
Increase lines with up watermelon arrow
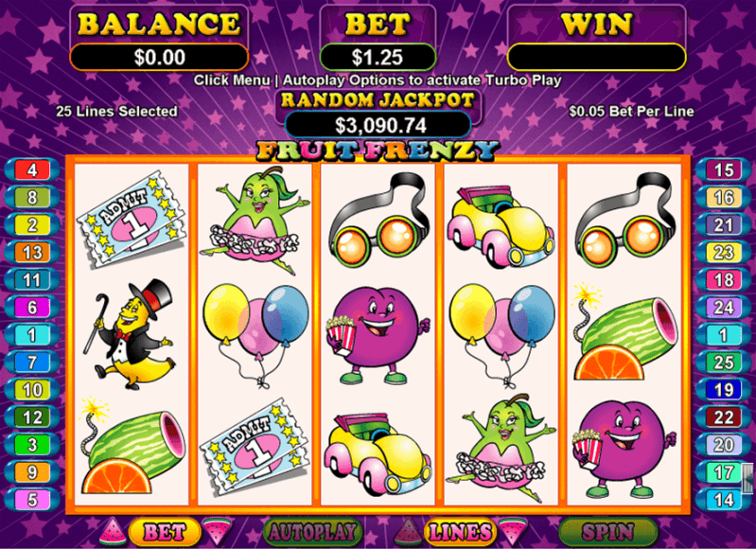coord(408,532)
